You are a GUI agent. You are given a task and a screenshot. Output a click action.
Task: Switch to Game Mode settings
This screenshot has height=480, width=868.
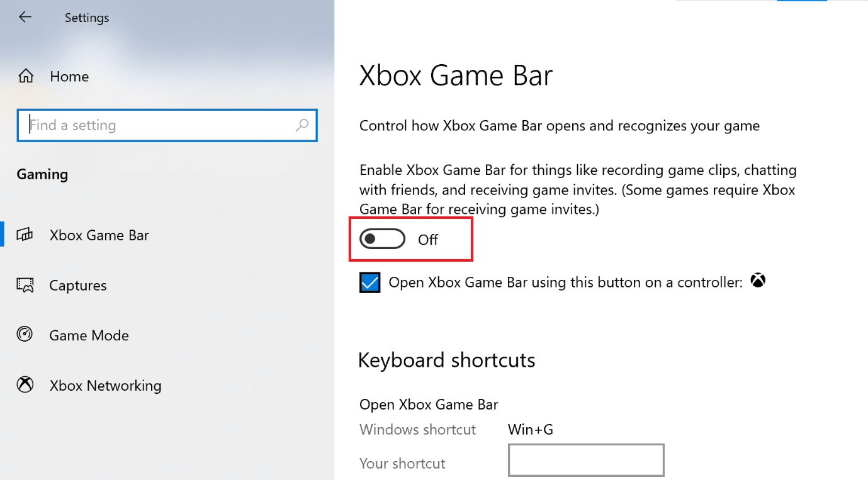[89, 335]
